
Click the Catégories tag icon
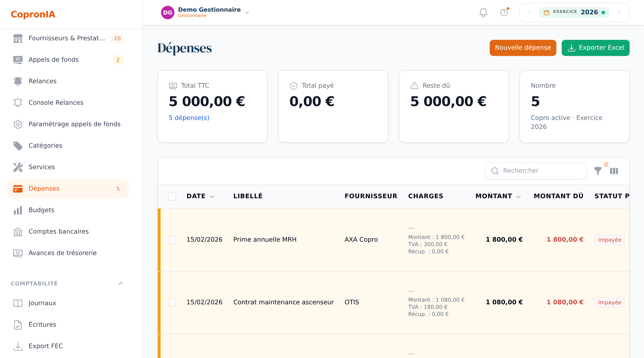click(18, 146)
